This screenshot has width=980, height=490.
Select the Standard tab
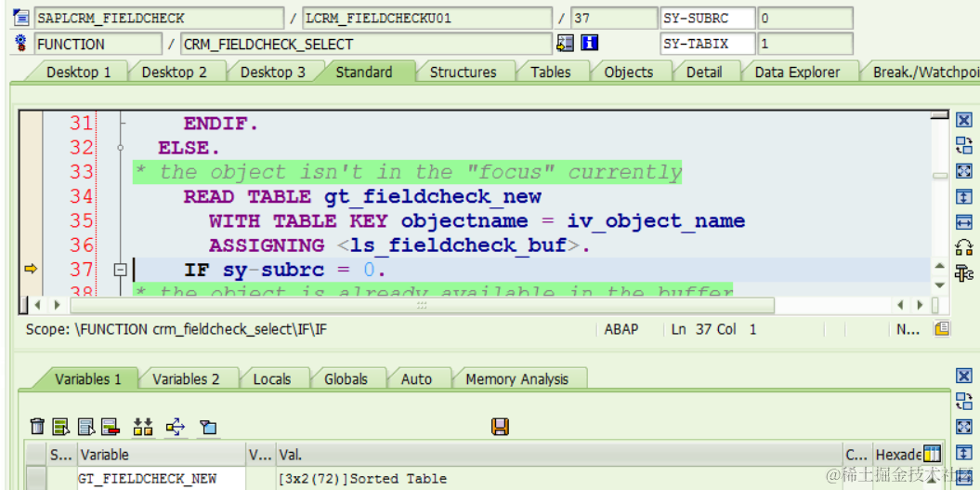364,72
